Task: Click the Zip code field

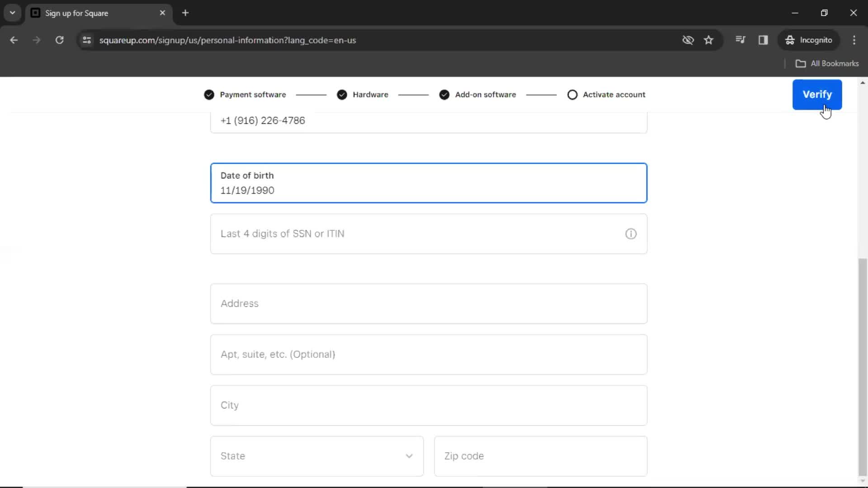Action: click(x=541, y=456)
